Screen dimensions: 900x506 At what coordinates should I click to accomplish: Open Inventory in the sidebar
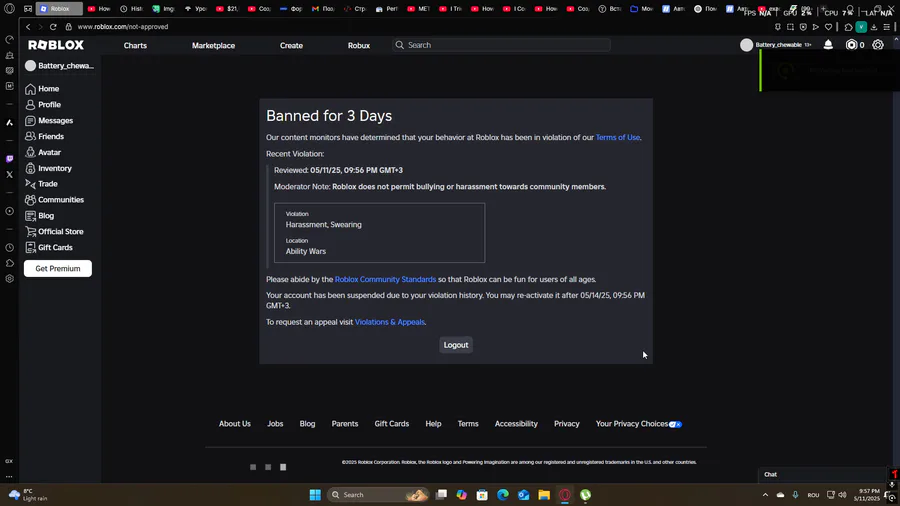[x=48, y=168]
